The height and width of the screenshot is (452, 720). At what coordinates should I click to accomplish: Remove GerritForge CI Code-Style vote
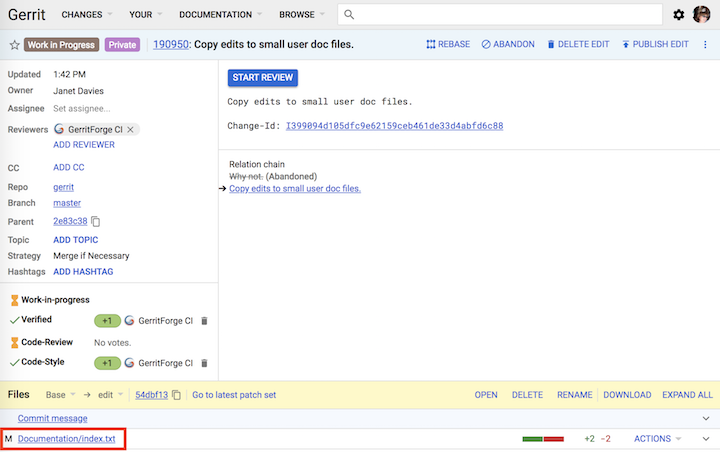204,363
